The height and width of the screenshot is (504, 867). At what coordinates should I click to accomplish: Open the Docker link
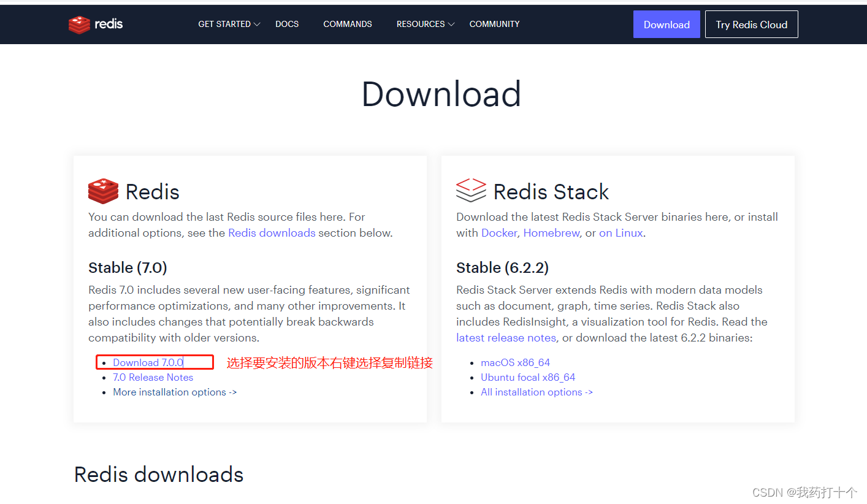click(499, 233)
